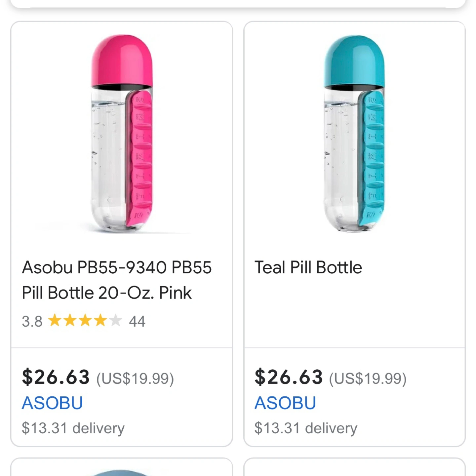The image size is (476, 476).
Task: Open the partially visible blue product card
Action: [122, 467]
